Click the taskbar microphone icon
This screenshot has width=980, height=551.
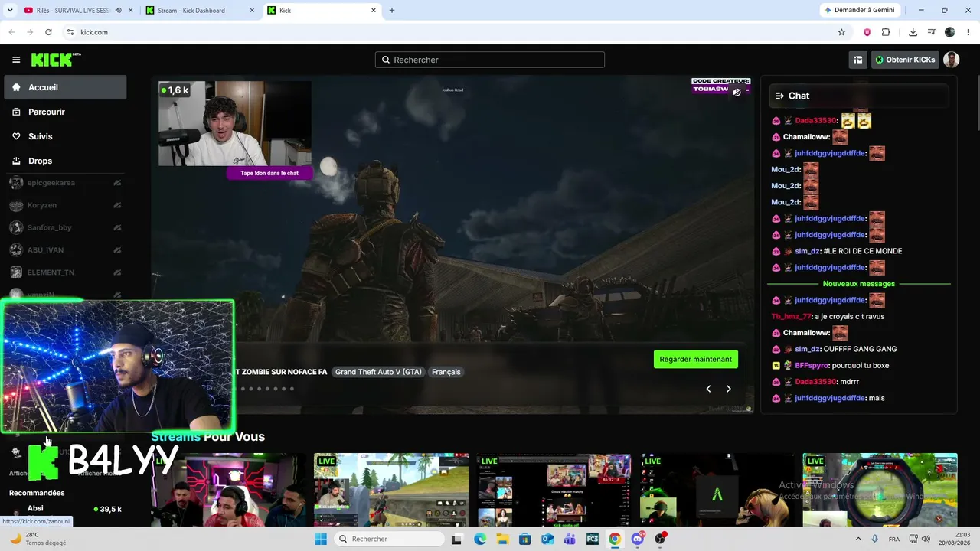(x=875, y=539)
